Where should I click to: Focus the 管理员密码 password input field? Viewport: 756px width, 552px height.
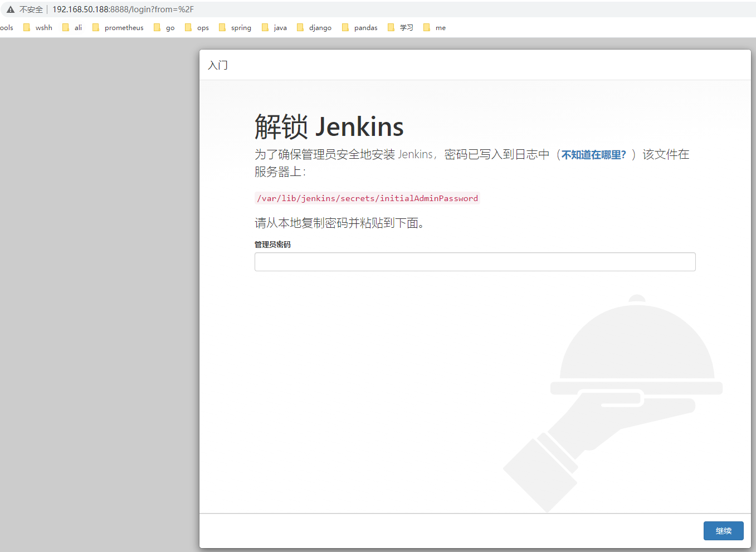pos(475,262)
